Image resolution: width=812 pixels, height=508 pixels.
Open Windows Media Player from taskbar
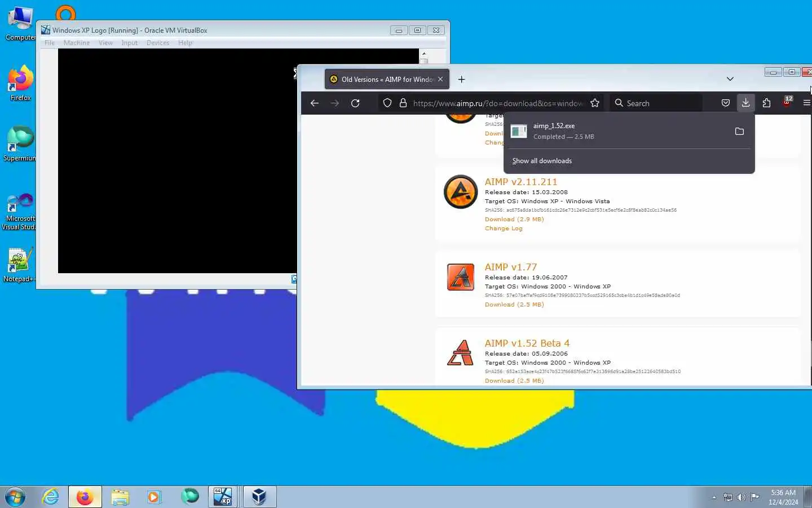click(x=154, y=497)
